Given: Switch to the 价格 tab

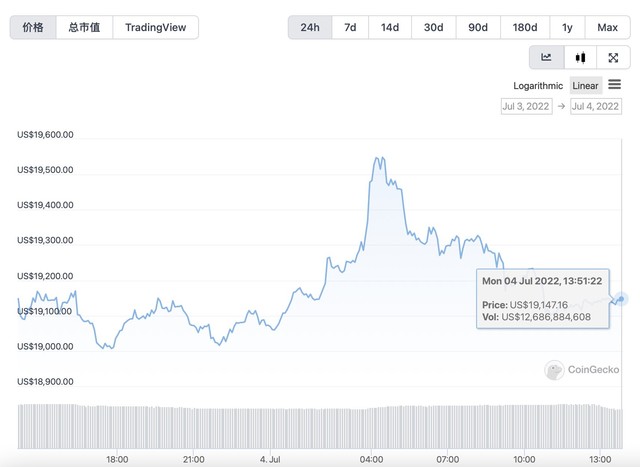Looking at the screenshot, I should click(33, 27).
